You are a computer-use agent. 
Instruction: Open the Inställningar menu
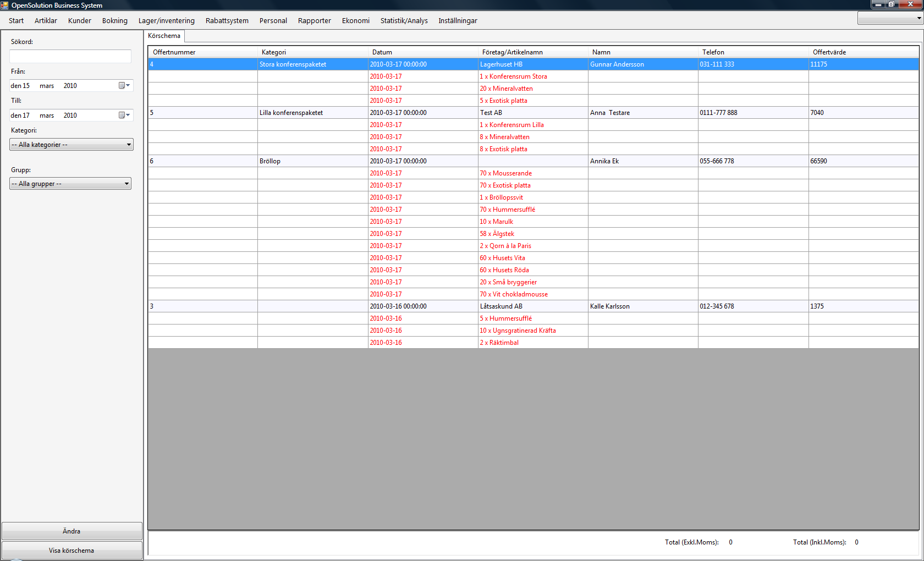pos(458,20)
